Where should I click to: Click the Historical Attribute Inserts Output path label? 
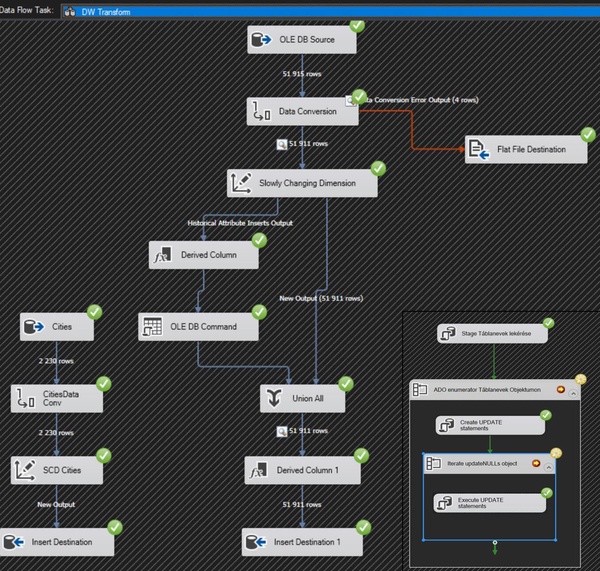[x=240, y=223]
